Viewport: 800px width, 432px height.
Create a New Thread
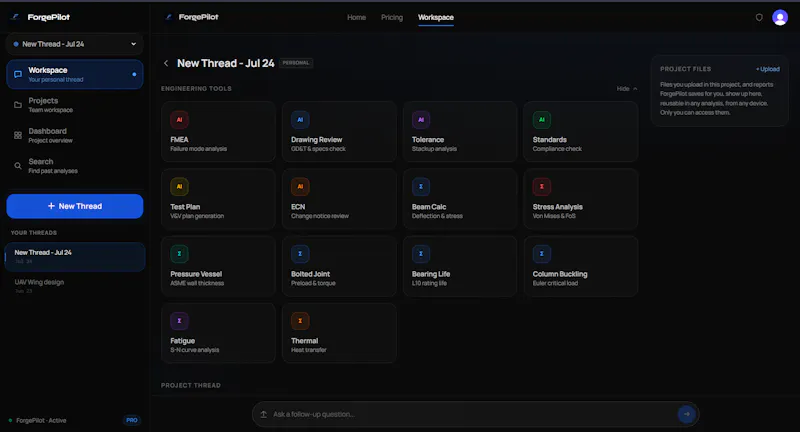click(x=74, y=206)
